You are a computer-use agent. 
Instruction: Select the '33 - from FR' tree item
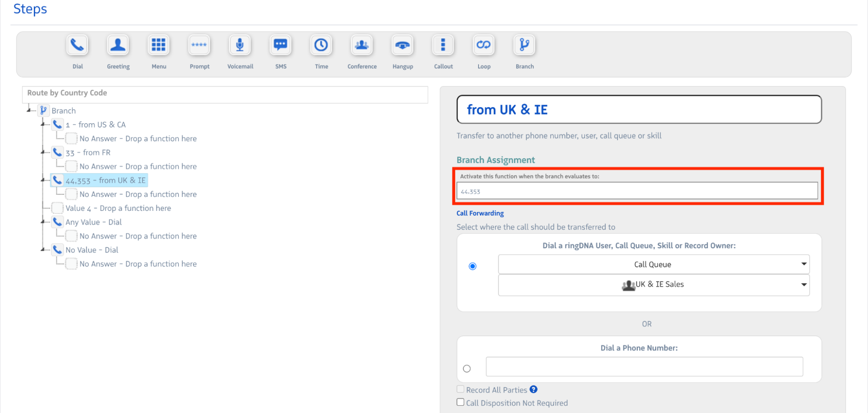[88, 153]
